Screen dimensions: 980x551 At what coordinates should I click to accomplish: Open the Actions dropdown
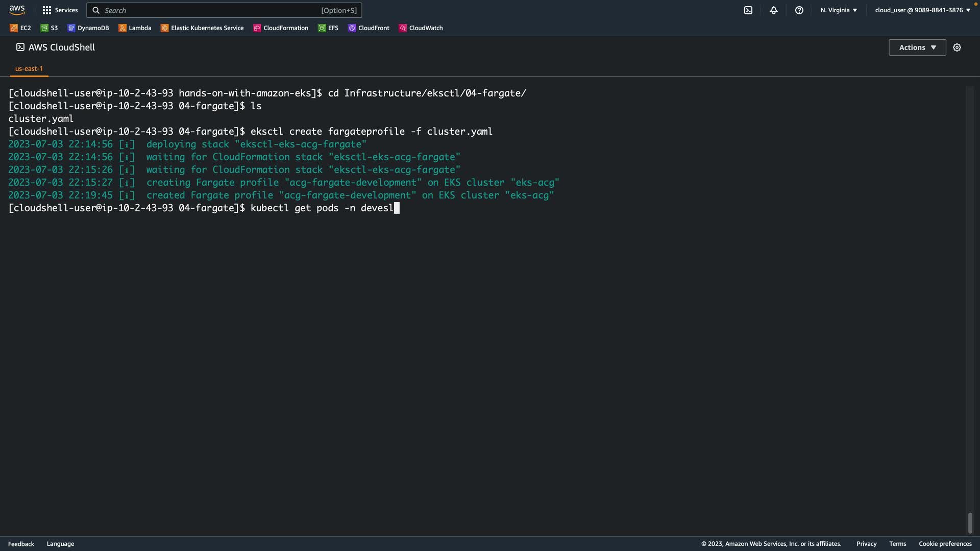[x=917, y=47]
